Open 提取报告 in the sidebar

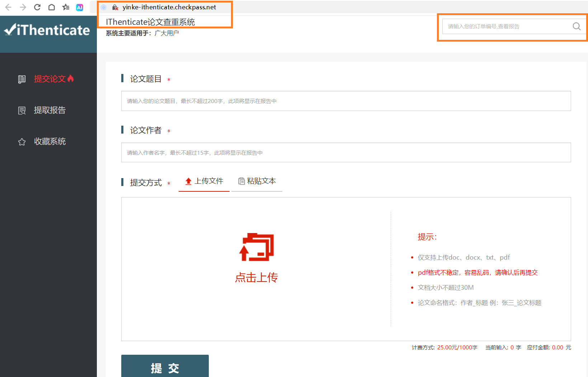[x=50, y=110]
